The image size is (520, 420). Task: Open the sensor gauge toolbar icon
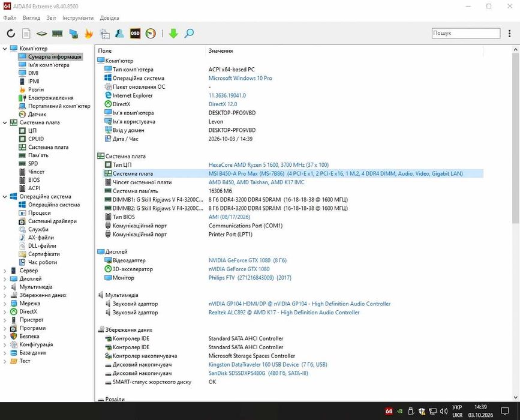(151, 33)
